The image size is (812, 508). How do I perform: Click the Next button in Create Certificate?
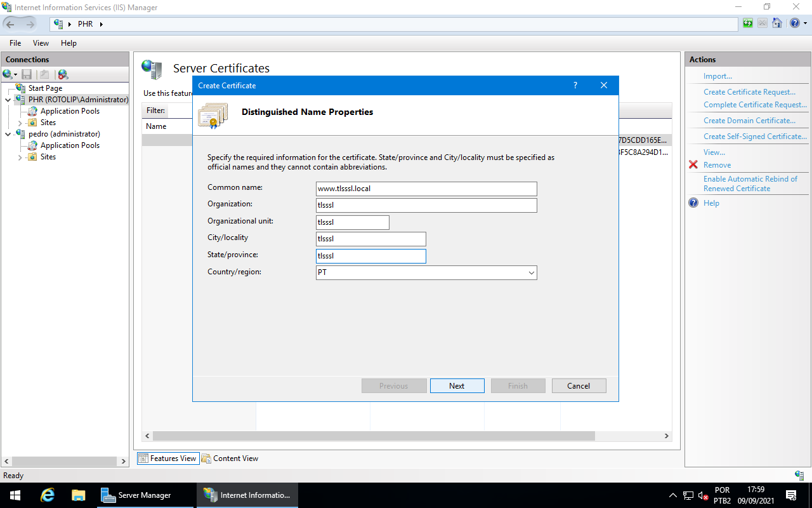point(457,385)
